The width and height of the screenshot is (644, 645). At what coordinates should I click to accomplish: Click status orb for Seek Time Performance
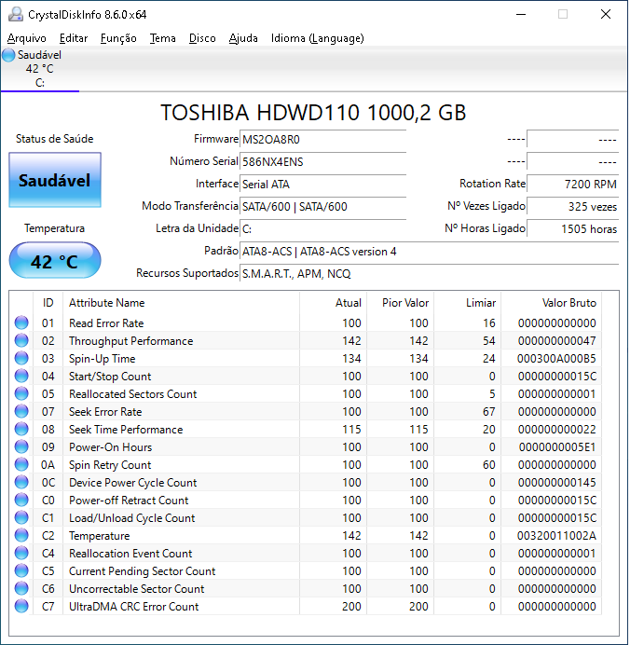click(x=21, y=429)
